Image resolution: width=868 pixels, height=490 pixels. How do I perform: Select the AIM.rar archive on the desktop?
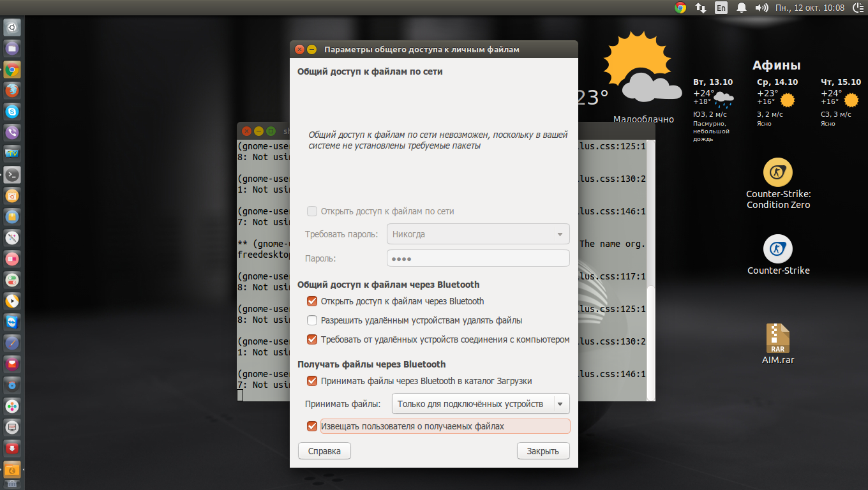(x=778, y=338)
